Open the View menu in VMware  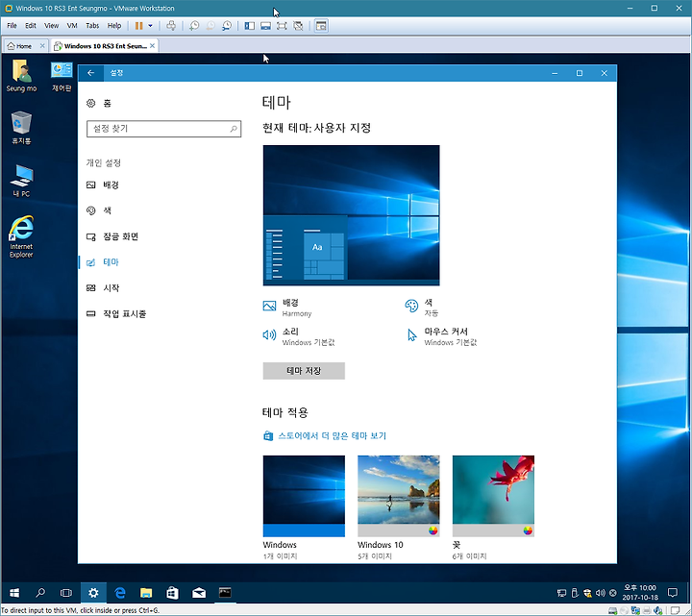[x=51, y=26]
